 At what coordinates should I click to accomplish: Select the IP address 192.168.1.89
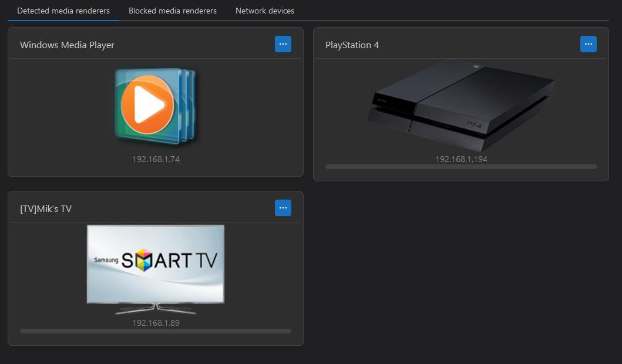coord(156,323)
